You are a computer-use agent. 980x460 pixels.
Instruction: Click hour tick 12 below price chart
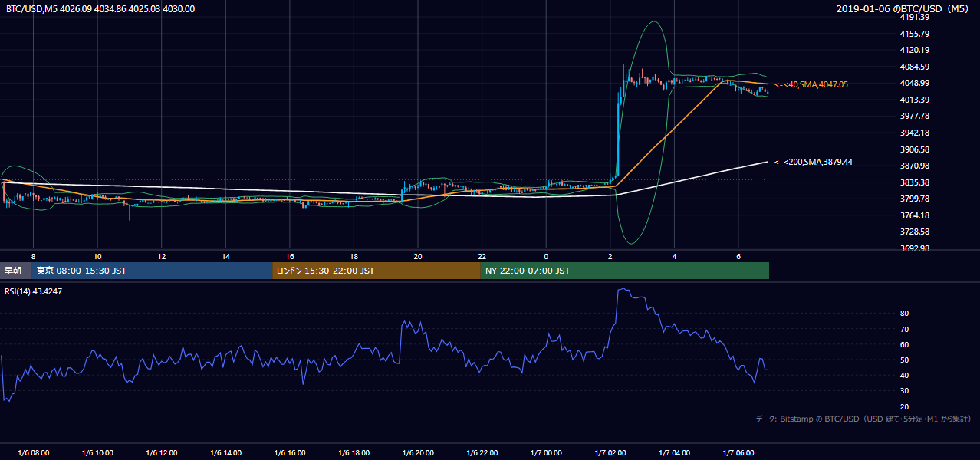click(162, 256)
